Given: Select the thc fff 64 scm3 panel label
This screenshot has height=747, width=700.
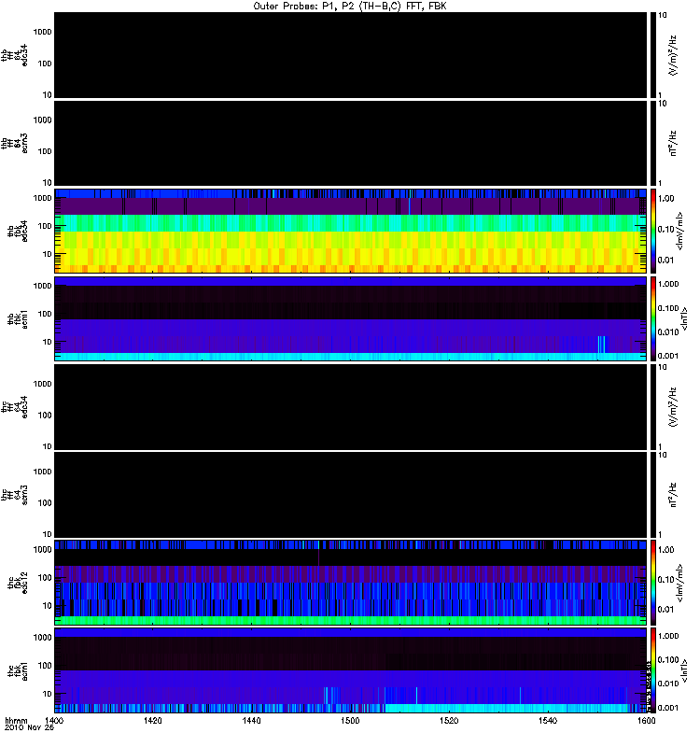Looking at the screenshot, I should 15,495.
